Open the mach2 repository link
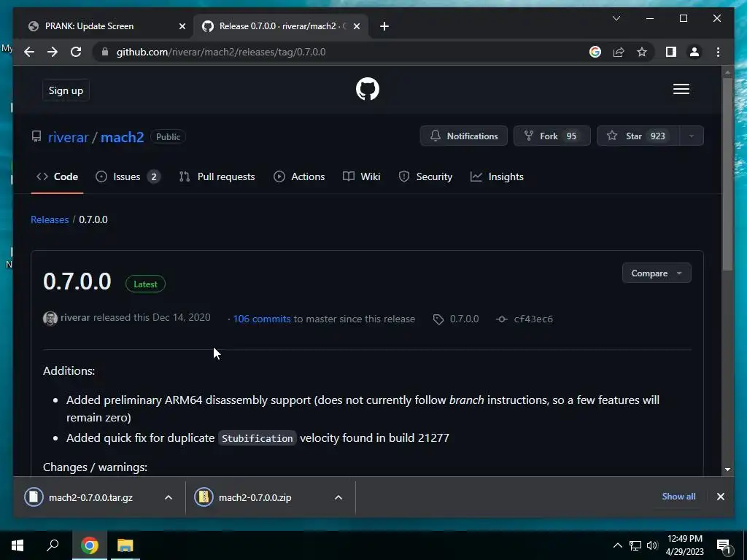The height and width of the screenshot is (560, 747). [x=122, y=137]
